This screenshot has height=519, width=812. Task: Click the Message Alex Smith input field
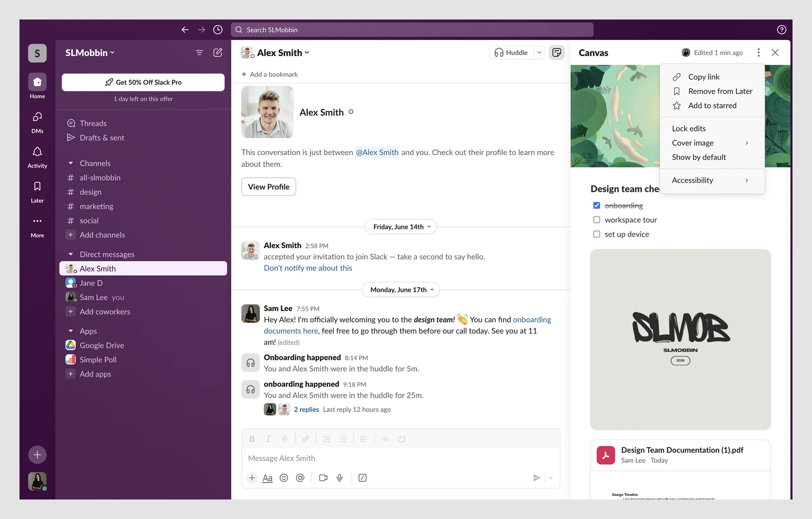(401, 458)
